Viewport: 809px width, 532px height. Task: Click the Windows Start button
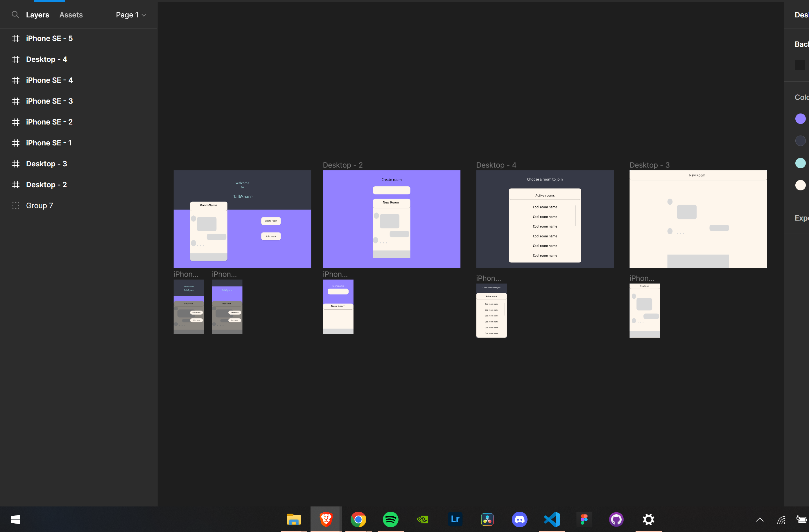pyautogui.click(x=16, y=519)
